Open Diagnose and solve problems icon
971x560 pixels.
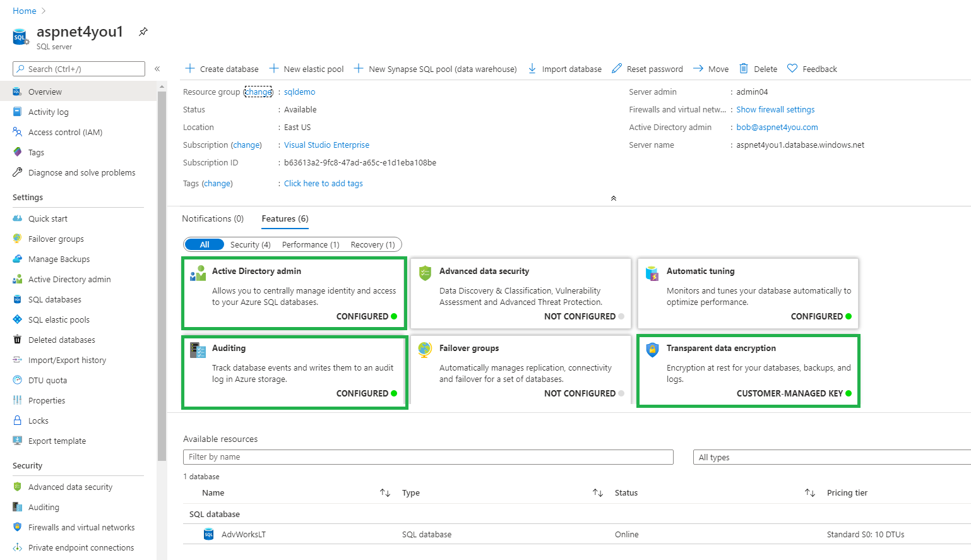pos(17,172)
